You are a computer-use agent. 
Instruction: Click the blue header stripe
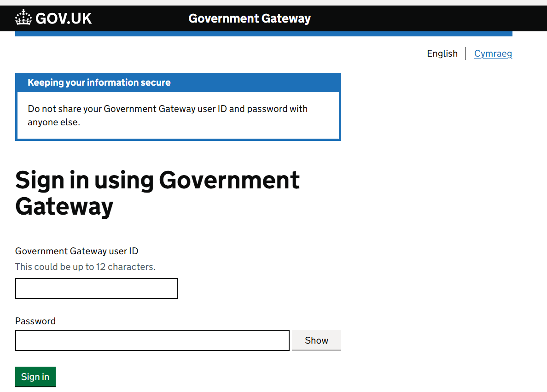coord(264,32)
